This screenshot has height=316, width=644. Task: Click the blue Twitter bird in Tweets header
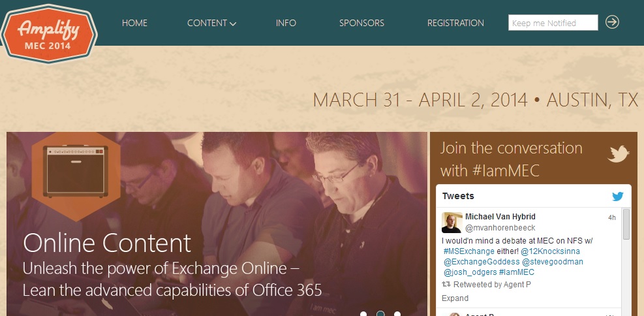point(618,197)
